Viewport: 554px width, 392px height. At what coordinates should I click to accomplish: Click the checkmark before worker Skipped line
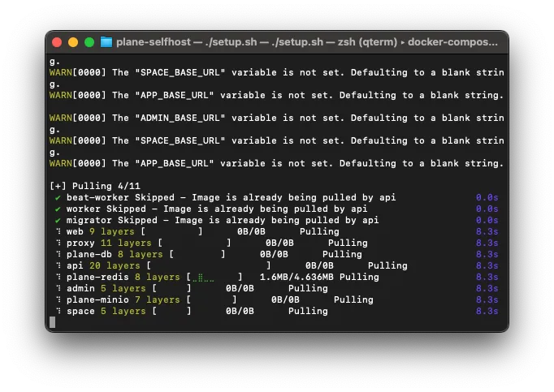tap(58, 209)
